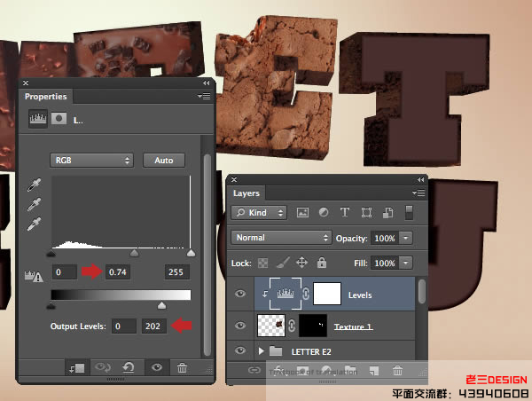Click view previous state icon in Properties
532x401 pixels.
[103, 367]
